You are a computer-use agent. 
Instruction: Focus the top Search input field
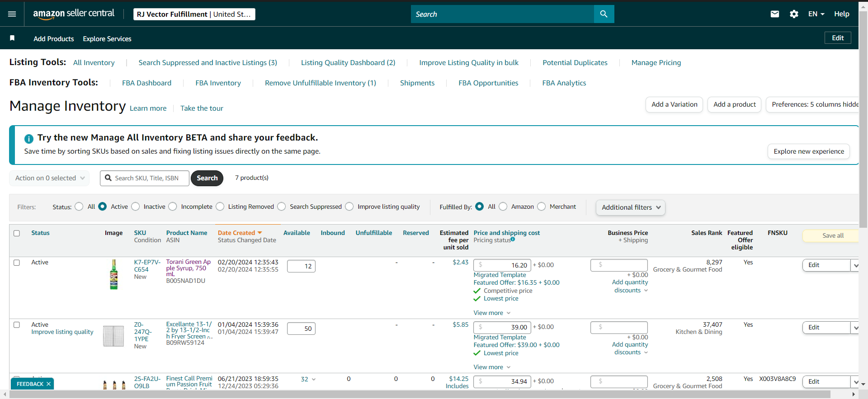(502, 14)
